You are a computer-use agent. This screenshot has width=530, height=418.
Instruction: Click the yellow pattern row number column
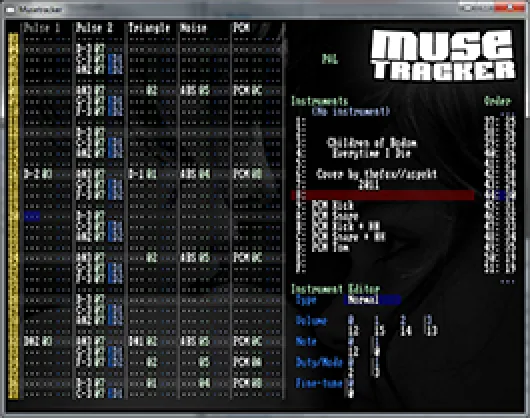point(13,216)
